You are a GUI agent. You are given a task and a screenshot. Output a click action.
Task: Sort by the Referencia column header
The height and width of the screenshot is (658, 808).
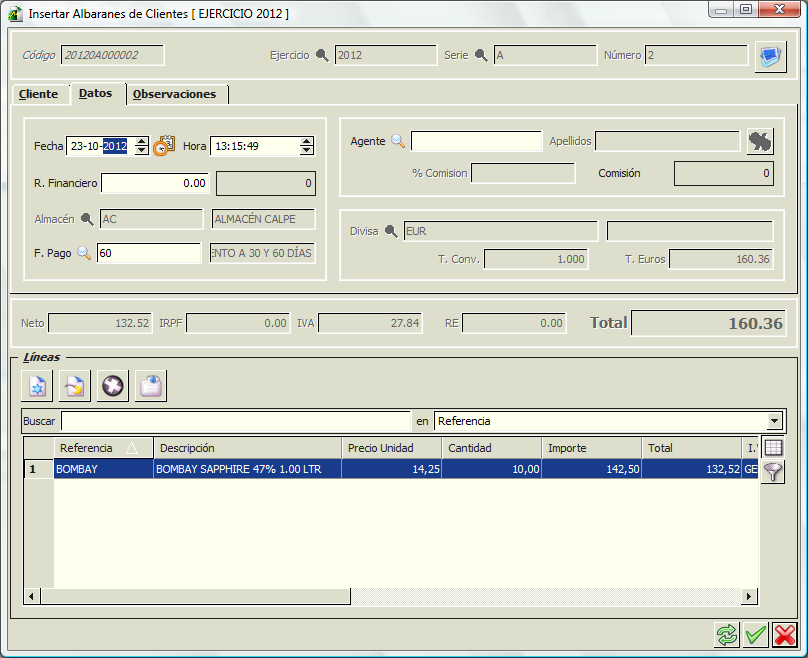(104, 448)
